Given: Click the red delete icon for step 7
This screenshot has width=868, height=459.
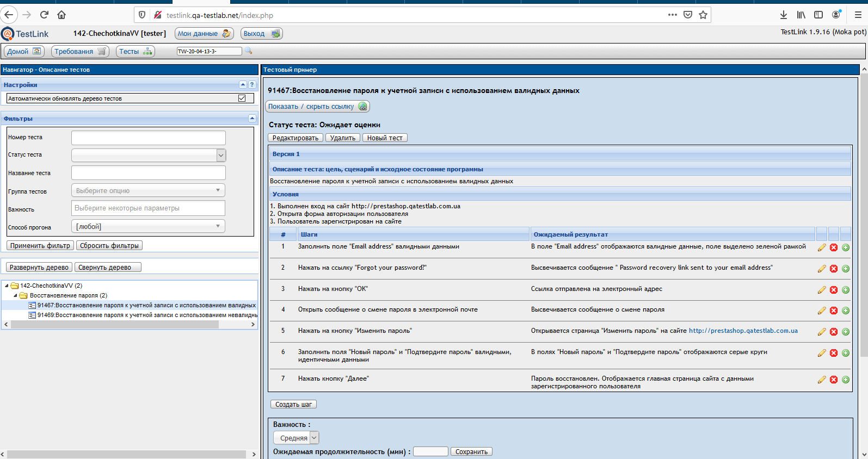Looking at the screenshot, I should pos(834,380).
